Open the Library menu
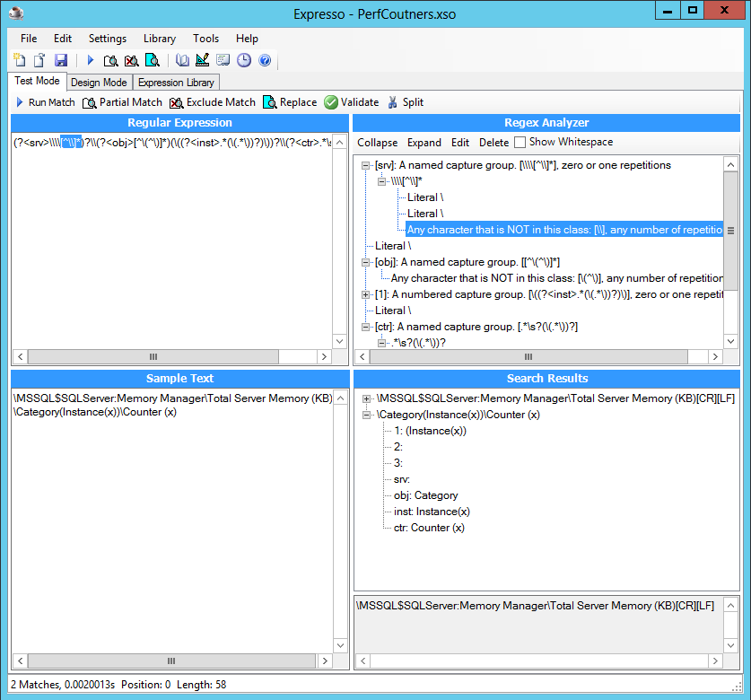 (160, 39)
